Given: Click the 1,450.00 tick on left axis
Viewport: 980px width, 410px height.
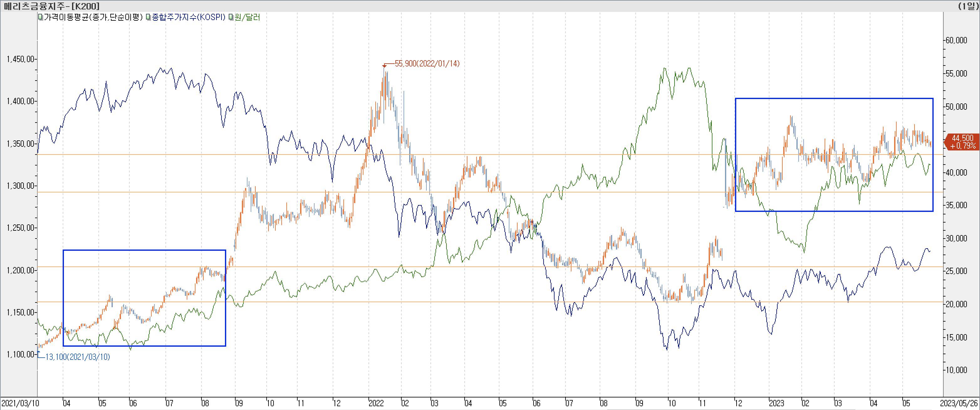Looking at the screenshot, I should pos(20,59).
